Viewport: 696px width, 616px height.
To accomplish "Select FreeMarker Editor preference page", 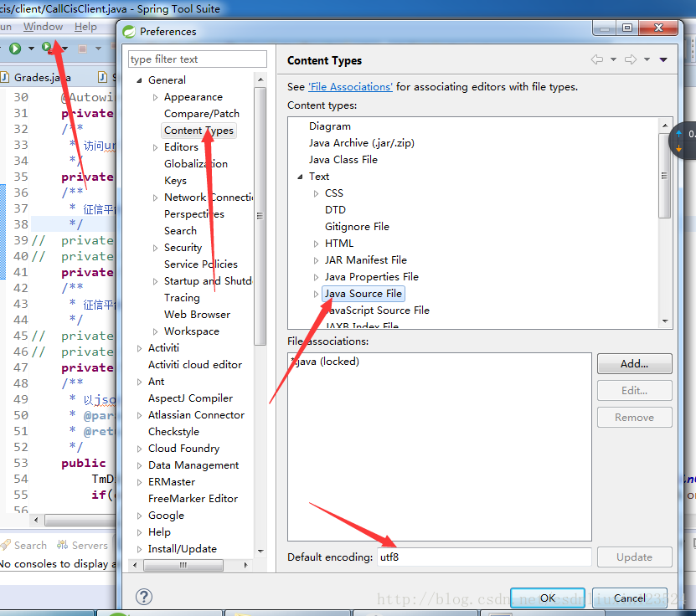I will [193, 499].
